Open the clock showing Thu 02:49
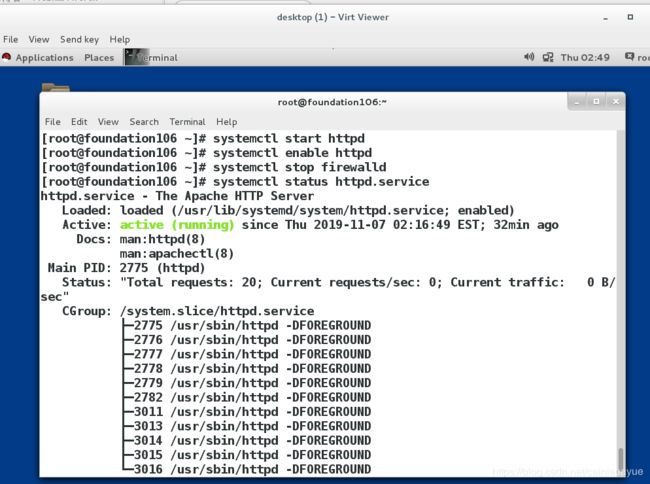The height and width of the screenshot is (484, 650). [x=585, y=57]
